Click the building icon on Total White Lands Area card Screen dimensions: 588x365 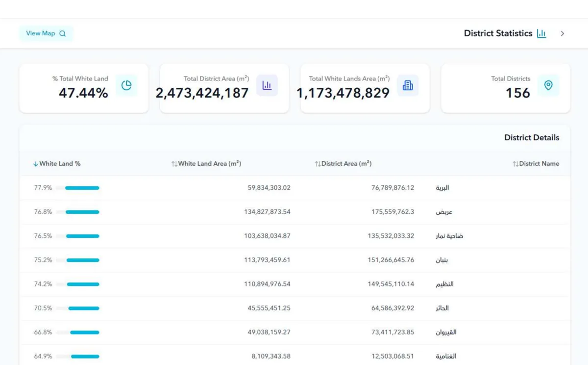[x=408, y=85]
